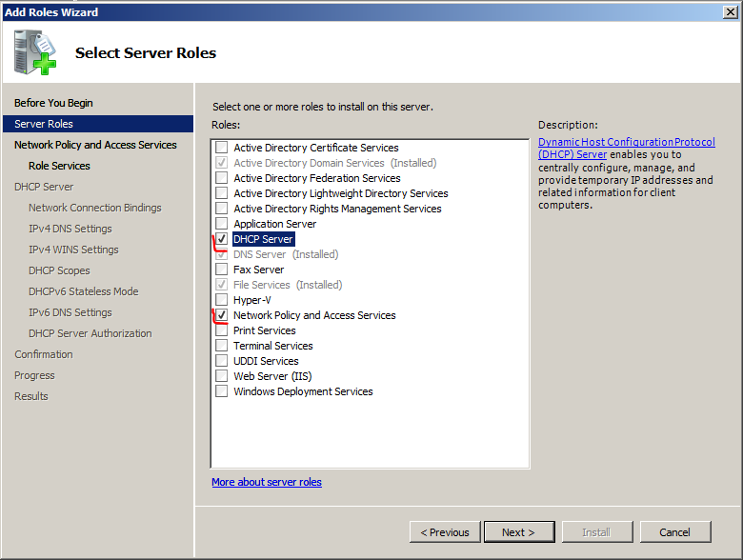Click the Add Roles server icon
Viewport: 743px width, 560px height.
tap(35, 52)
